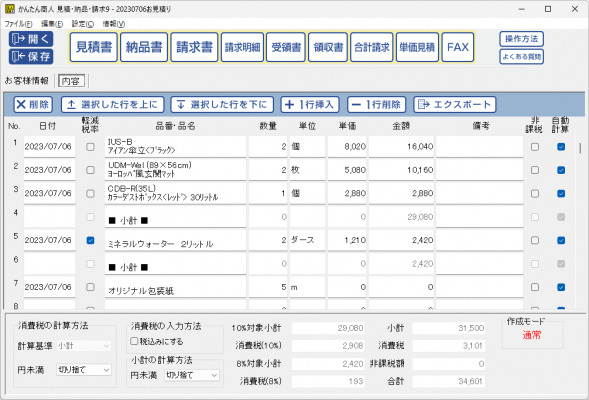Expand 円未満 dropdown under 消費税の計算方法

tap(84, 370)
